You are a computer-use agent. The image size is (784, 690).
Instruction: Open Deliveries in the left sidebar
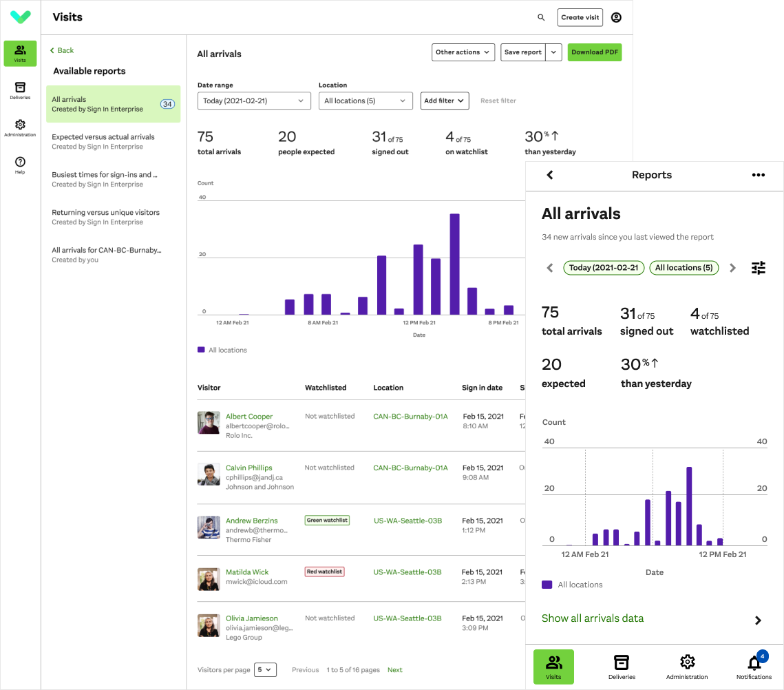coord(20,91)
